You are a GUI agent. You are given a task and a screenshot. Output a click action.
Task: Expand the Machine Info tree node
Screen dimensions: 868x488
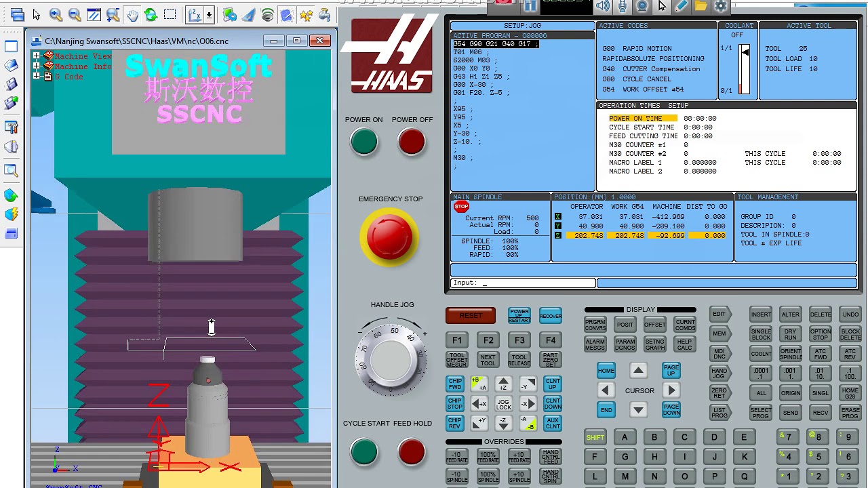tap(36, 66)
